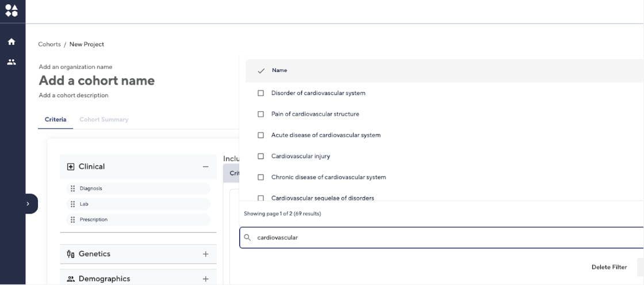Open the people icon in sidebar
Screen dimensions: 644x285
(x=11, y=62)
